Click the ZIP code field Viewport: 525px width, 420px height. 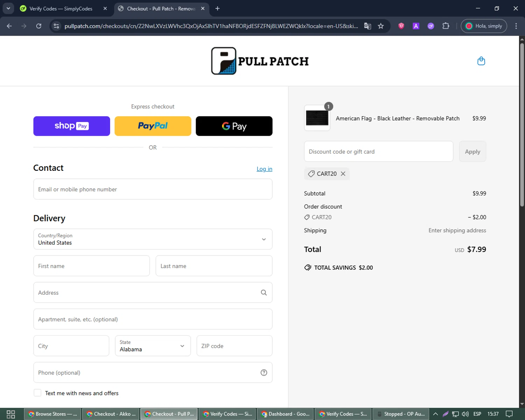[234, 346]
